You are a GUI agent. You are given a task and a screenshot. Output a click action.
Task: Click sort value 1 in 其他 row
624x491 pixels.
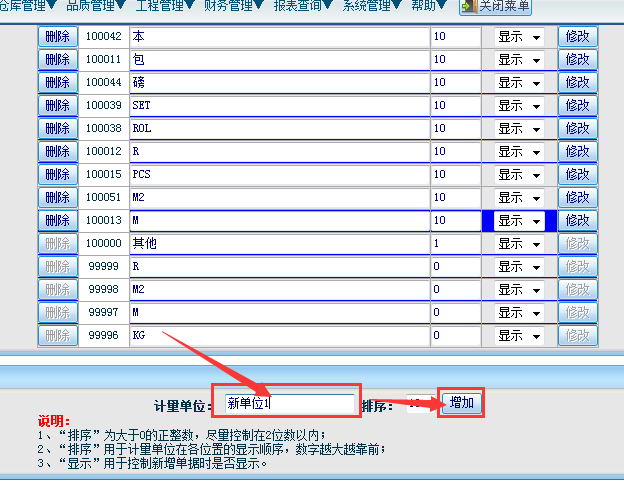(x=456, y=244)
